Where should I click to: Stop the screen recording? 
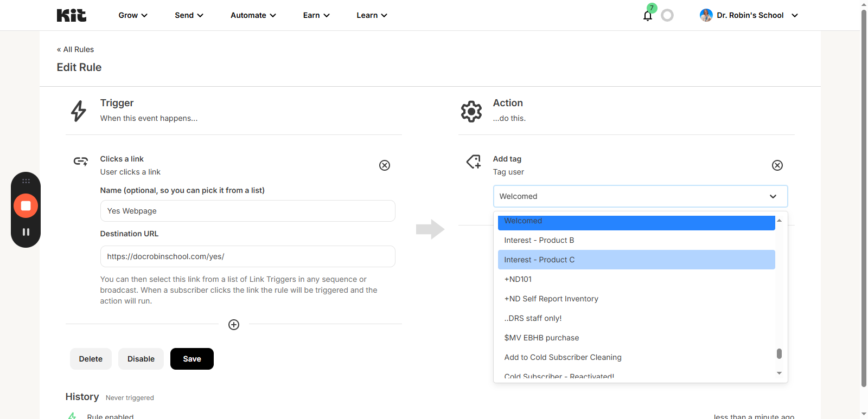[x=25, y=206]
